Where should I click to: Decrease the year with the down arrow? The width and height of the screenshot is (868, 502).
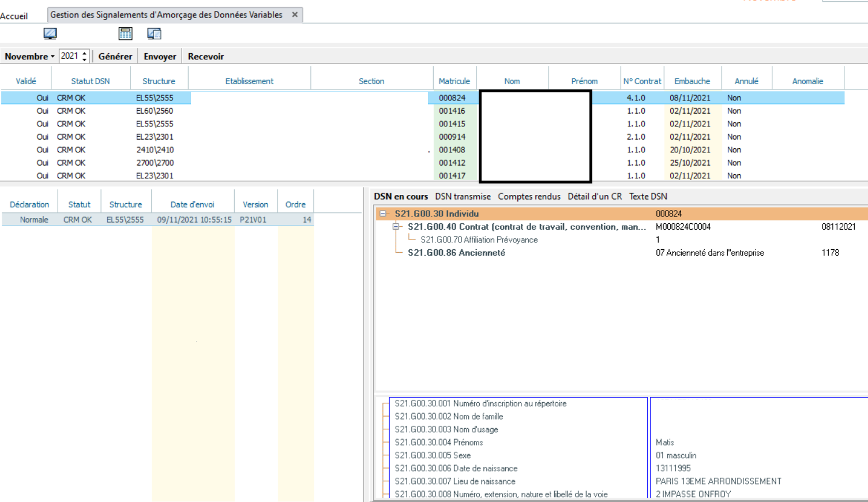(x=85, y=59)
